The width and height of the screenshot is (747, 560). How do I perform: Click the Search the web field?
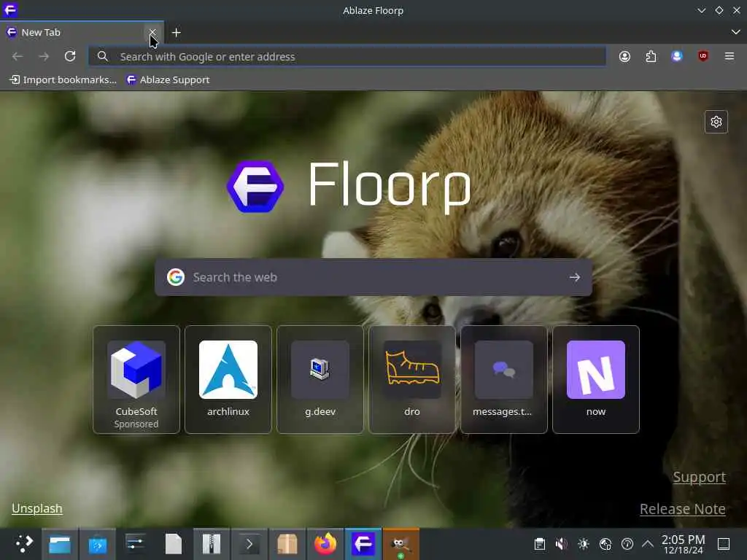click(373, 277)
